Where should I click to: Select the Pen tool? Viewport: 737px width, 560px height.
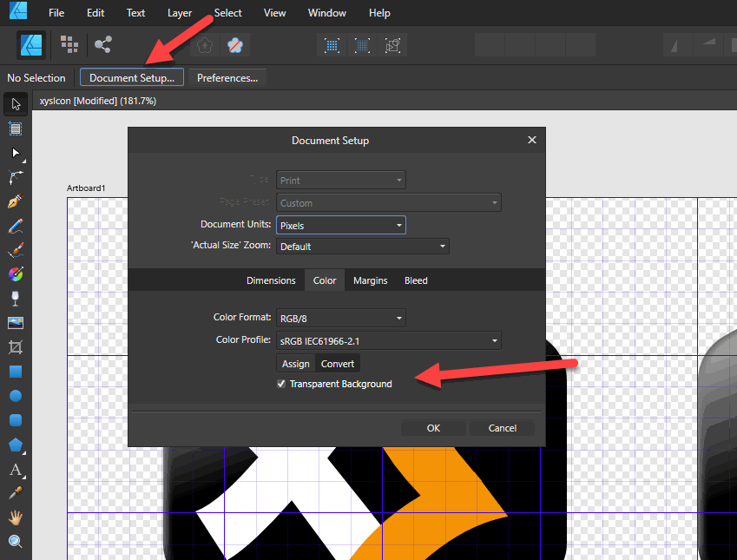(16, 201)
